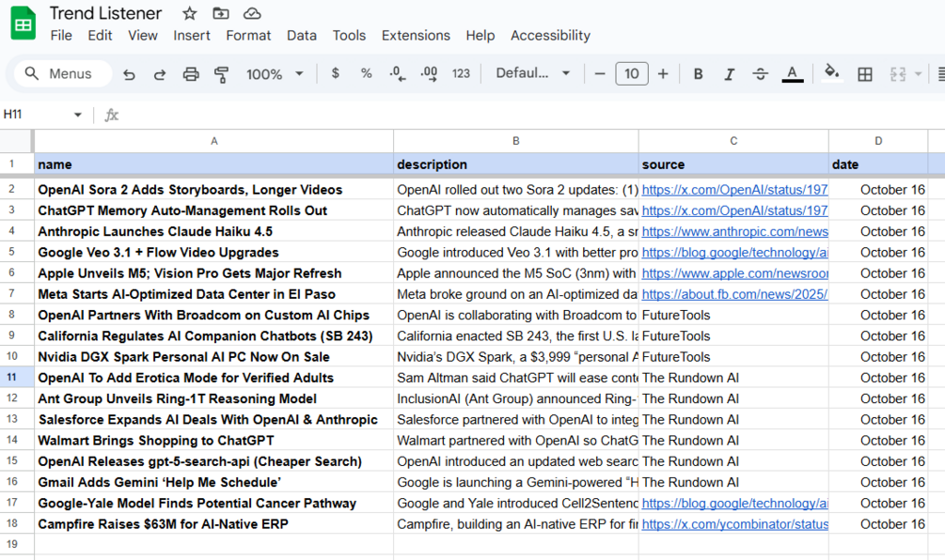Select cell 'Gmail Adds Gemini Help Me Schedule'
The image size is (945, 560).
tap(214, 482)
